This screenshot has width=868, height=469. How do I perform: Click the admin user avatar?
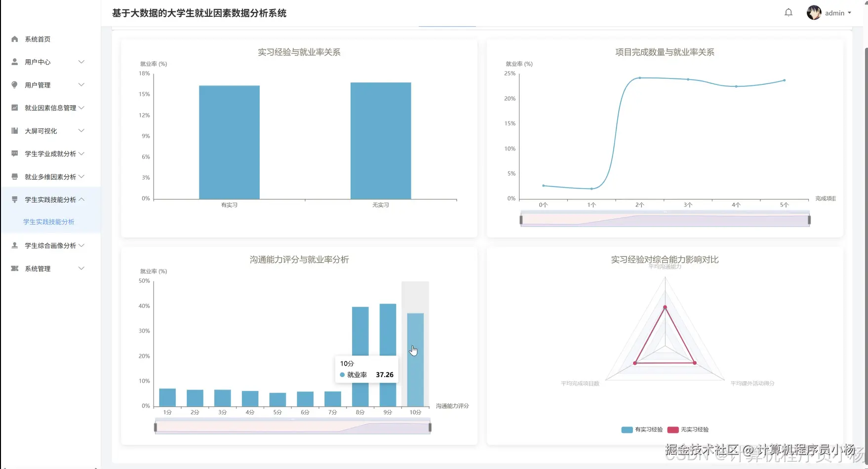814,13
